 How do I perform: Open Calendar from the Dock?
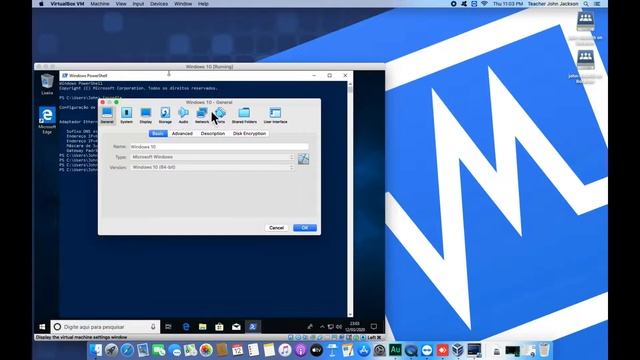tap(238, 350)
